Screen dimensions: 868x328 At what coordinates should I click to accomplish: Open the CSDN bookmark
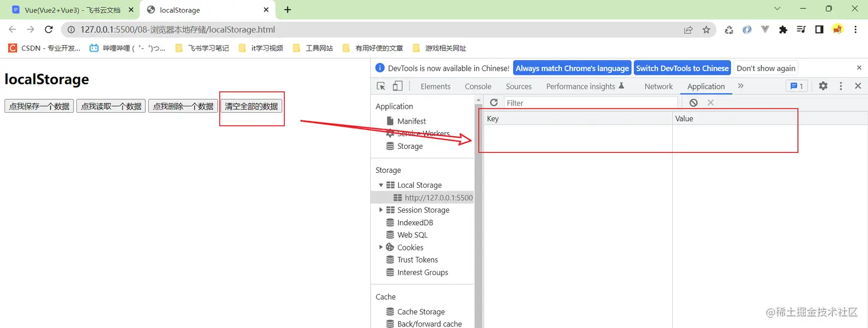(x=45, y=48)
